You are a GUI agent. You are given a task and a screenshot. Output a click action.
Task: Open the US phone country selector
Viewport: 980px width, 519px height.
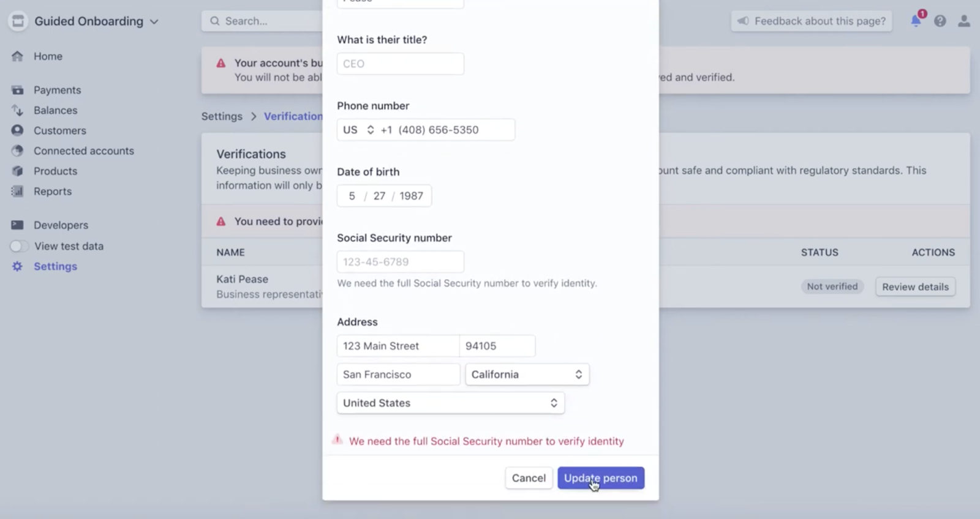tap(358, 130)
